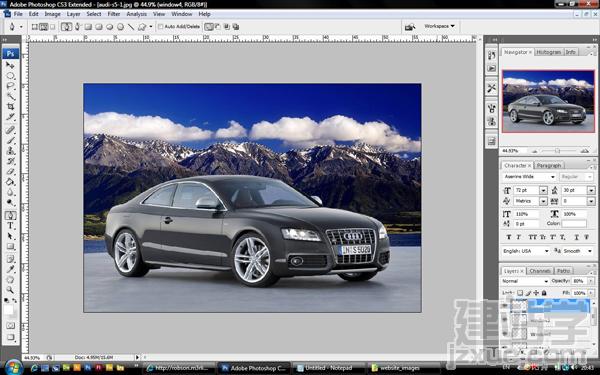Toggle Lock transparent pixels in Layers panel

coord(520,293)
